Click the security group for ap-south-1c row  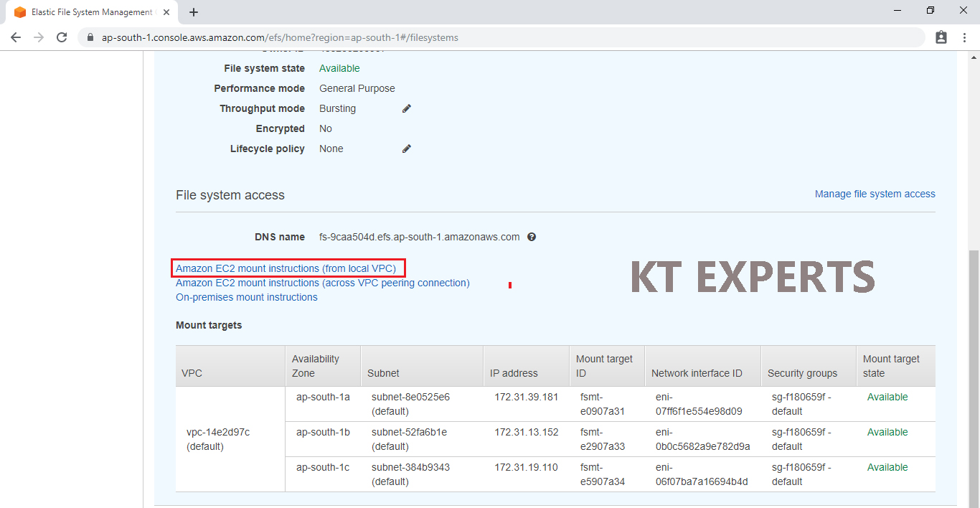point(802,474)
